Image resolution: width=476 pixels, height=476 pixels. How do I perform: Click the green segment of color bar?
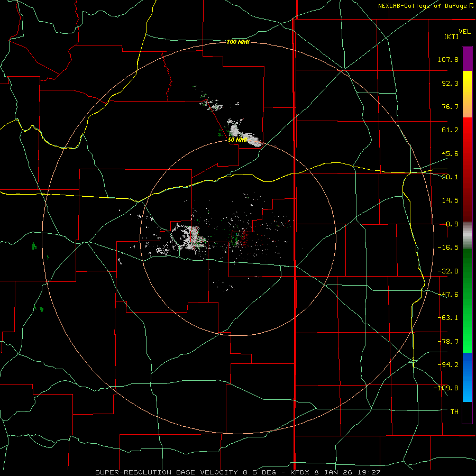(467, 300)
